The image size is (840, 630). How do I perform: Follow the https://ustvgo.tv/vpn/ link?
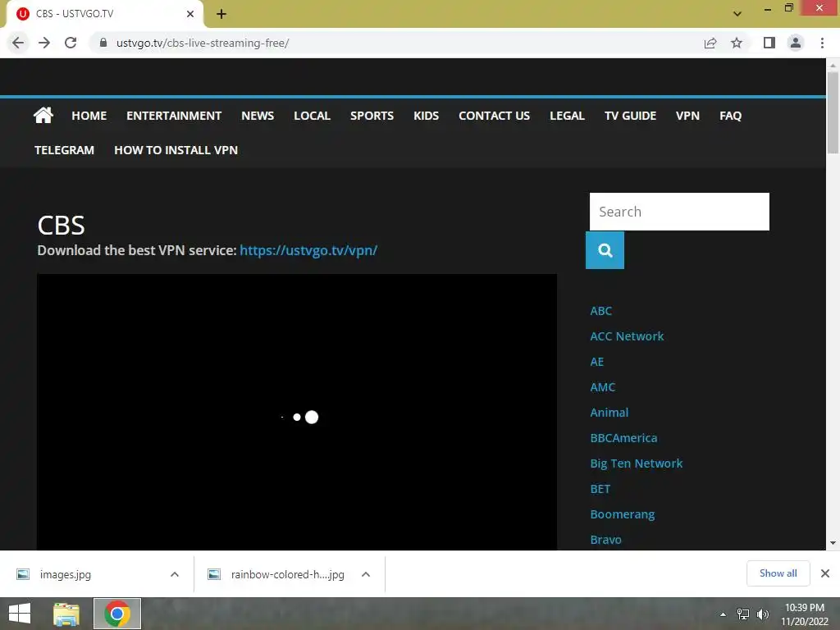pos(308,250)
